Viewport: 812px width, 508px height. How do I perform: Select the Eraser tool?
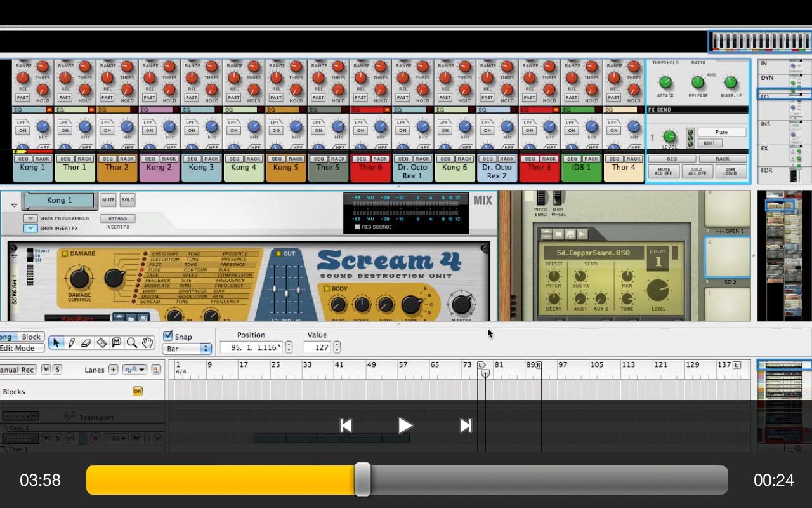tap(86, 343)
